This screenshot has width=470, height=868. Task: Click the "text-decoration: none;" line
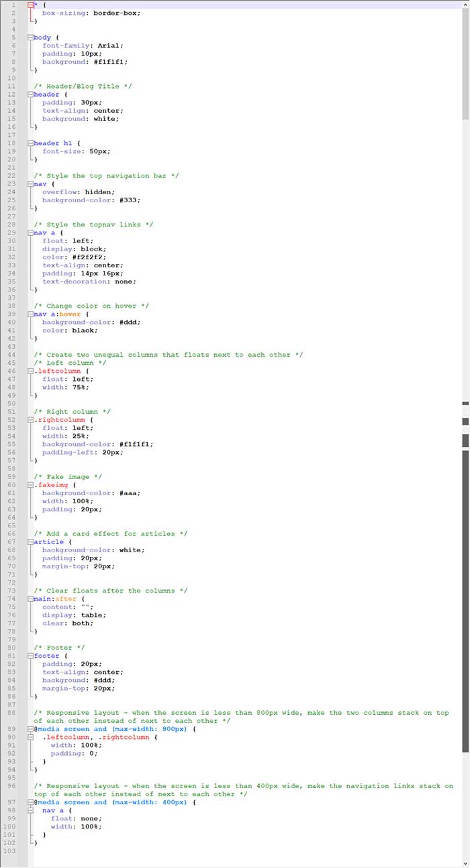(x=89, y=281)
